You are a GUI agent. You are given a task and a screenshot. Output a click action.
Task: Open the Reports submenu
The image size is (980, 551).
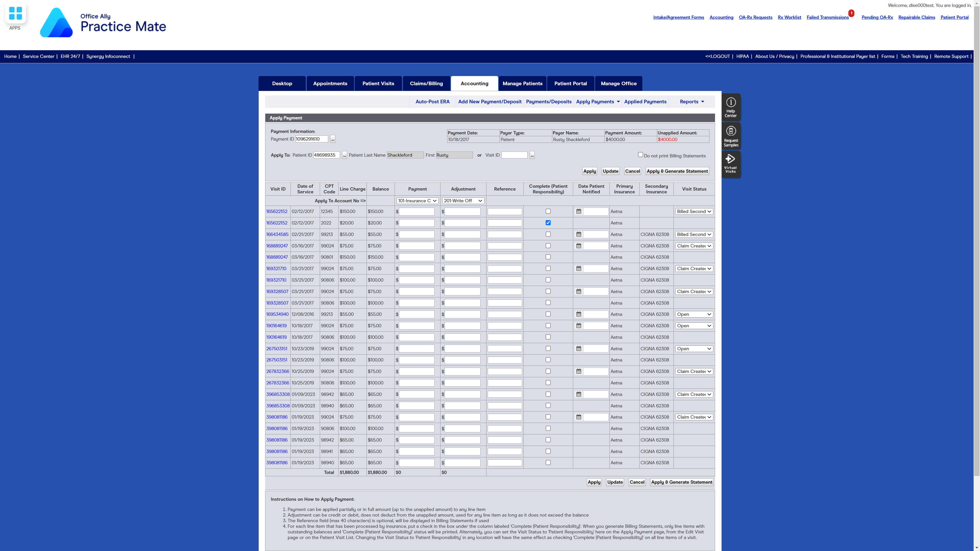692,102
